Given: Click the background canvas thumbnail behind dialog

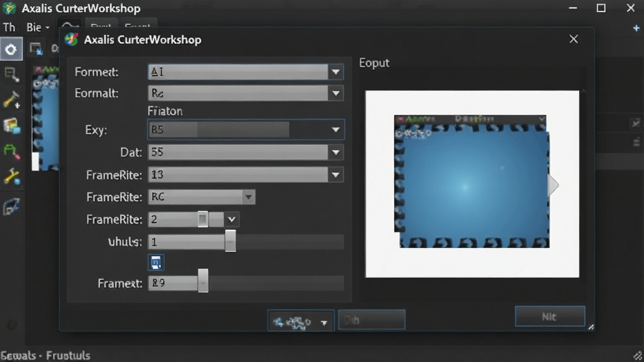Looking at the screenshot, I should click(45, 118).
